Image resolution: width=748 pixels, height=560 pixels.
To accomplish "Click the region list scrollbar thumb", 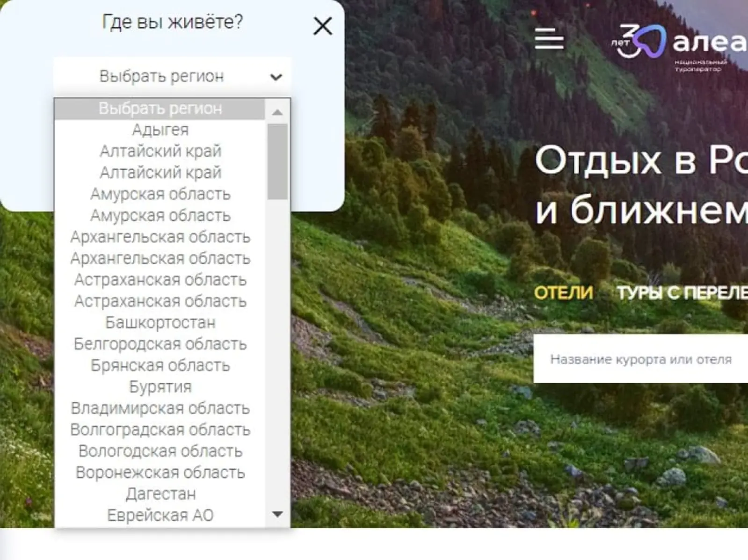I will point(277,161).
